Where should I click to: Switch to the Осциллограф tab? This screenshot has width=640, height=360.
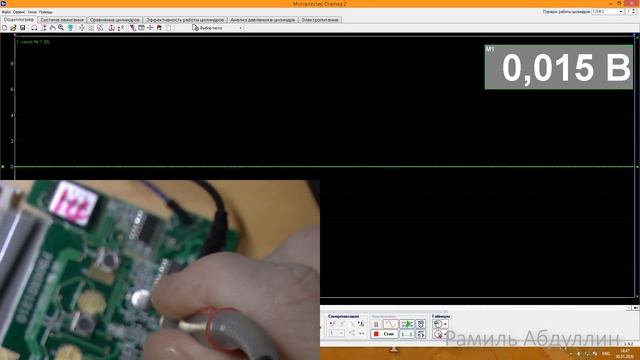pyautogui.click(x=19, y=20)
